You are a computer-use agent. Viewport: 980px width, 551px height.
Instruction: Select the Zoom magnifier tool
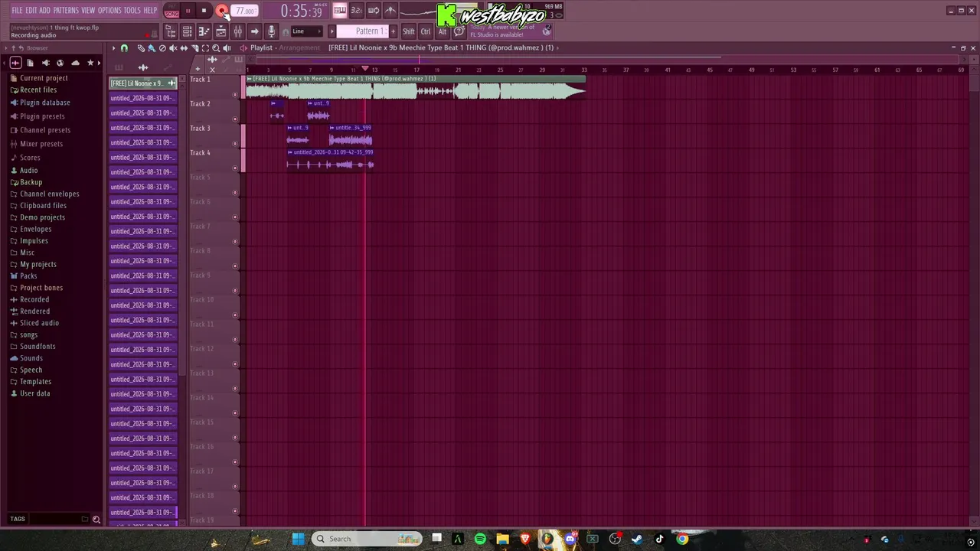coord(216,48)
